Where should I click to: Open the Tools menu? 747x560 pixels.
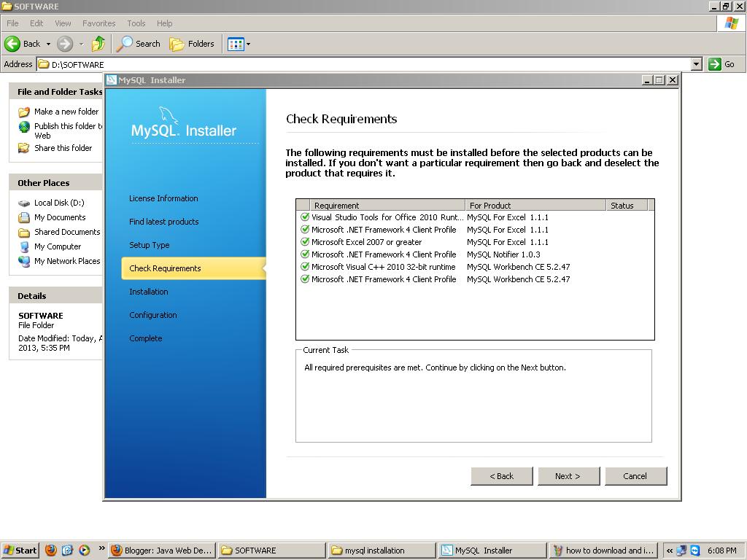(x=136, y=23)
